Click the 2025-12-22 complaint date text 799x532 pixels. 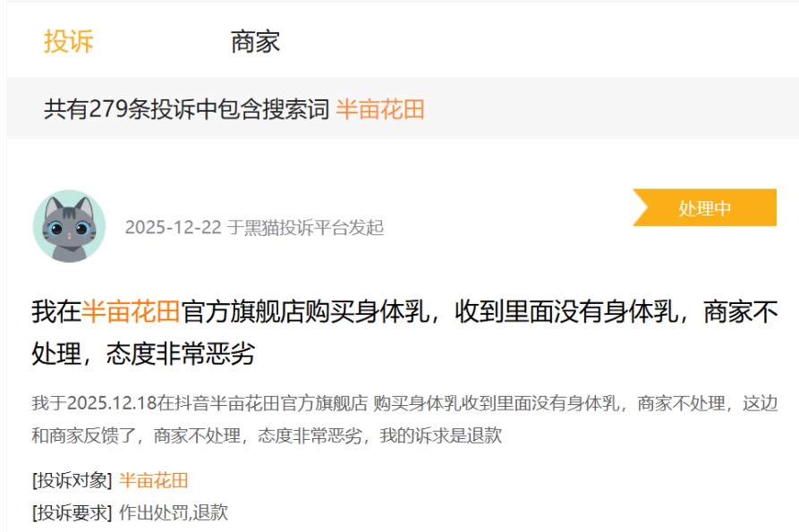[174, 228]
